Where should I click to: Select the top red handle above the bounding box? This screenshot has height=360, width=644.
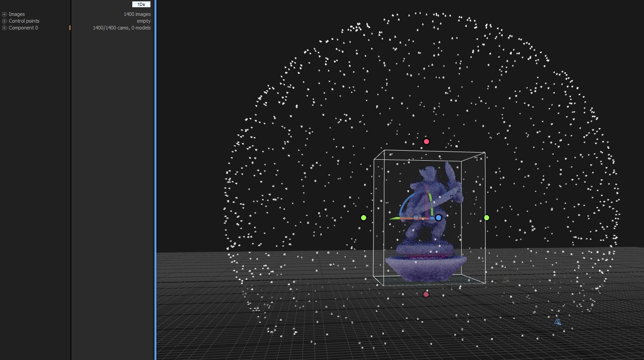click(x=426, y=141)
